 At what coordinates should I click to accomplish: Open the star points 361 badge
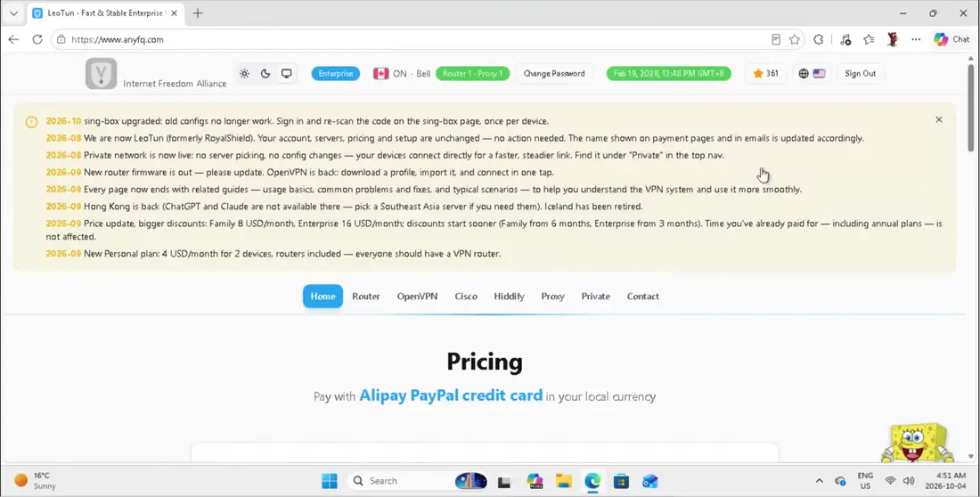click(x=765, y=74)
